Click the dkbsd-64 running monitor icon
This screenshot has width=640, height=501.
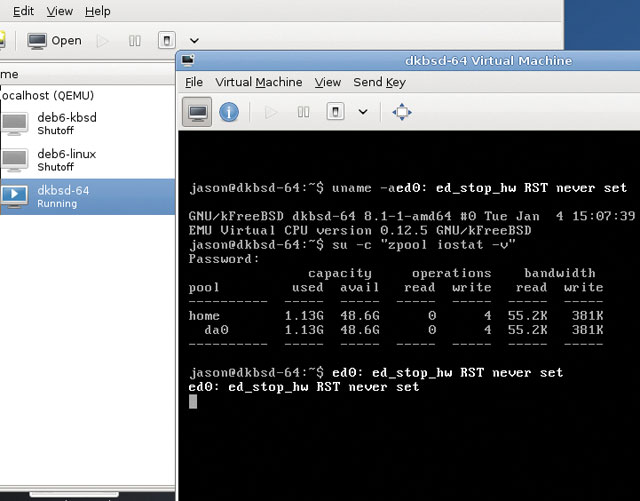coord(15,196)
